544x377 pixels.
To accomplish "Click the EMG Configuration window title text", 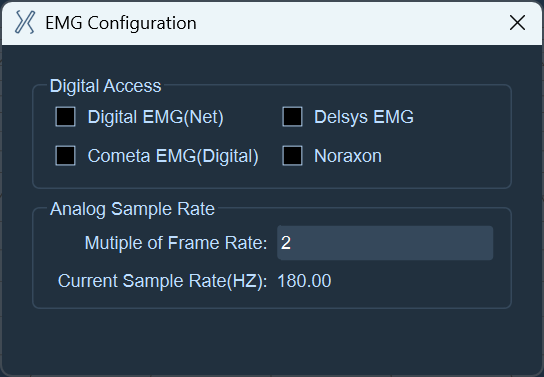I will coord(121,23).
